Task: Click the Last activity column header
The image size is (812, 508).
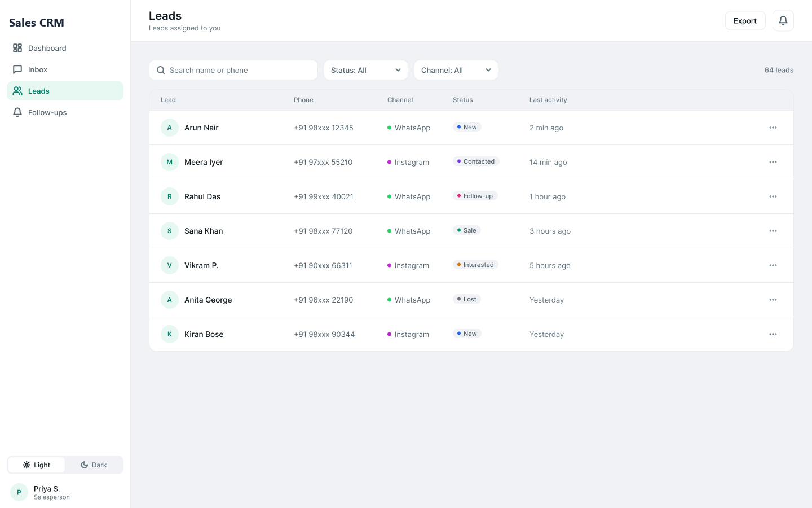Action: (548, 100)
